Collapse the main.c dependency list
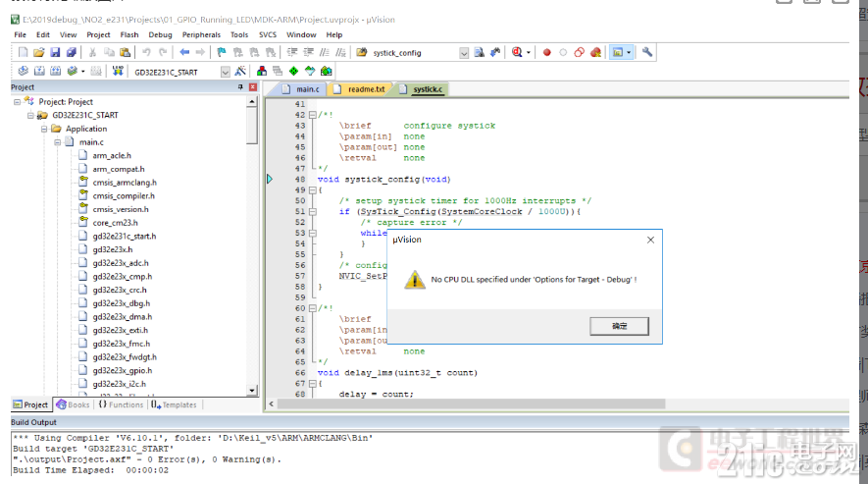Viewport: 868px width, 484px height. tap(57, 142)
